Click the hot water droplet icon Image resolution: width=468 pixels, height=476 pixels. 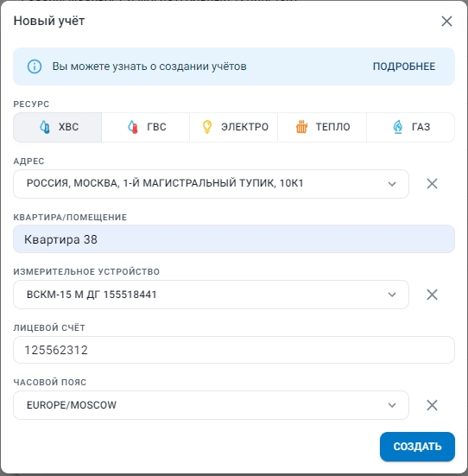133,127
